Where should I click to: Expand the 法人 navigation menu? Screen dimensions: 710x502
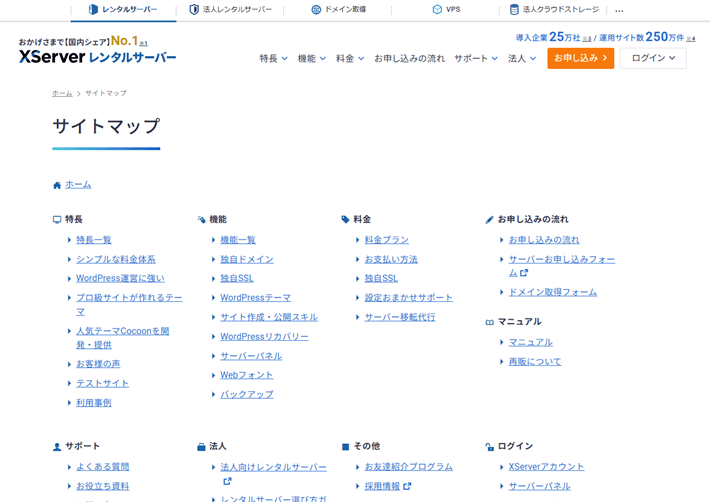522,58
